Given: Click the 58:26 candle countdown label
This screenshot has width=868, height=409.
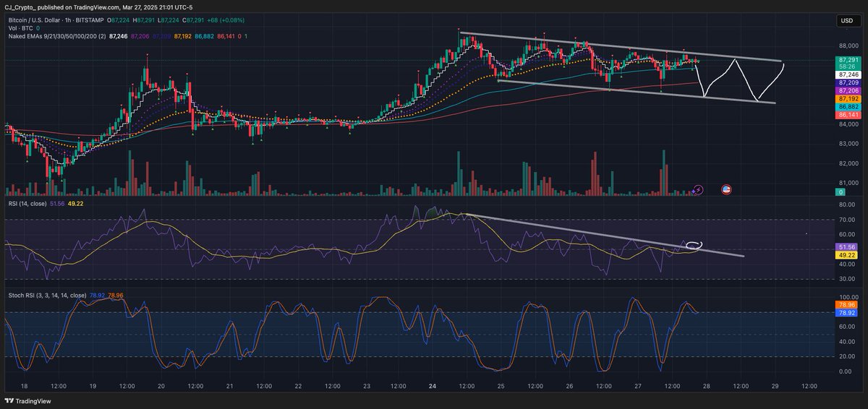Looking at the screenshot, I should [x=847, y=67].
